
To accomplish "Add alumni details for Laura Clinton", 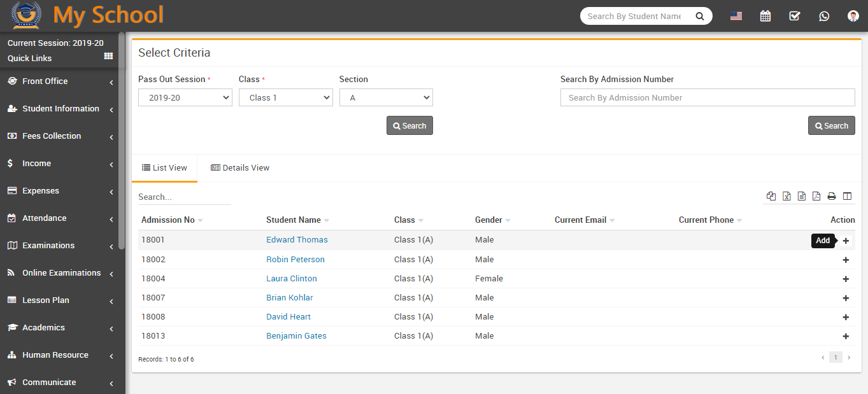I will [x=846, y=279].
